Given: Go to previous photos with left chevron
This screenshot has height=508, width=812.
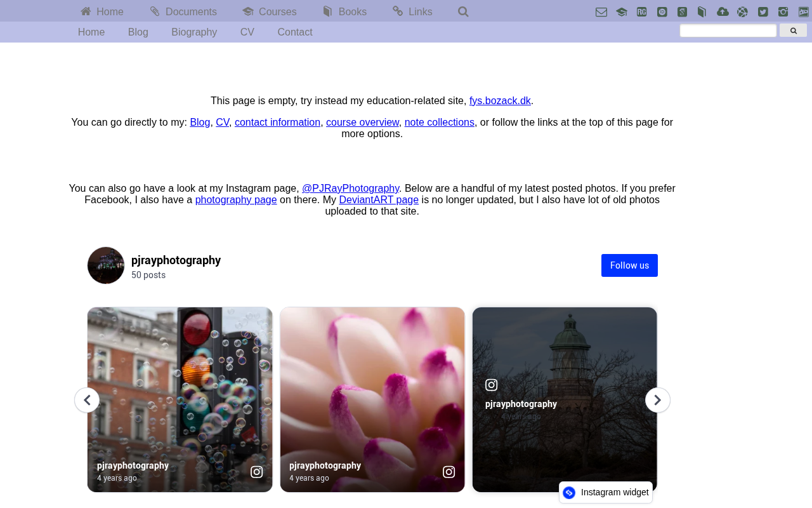Looking at the screenshot, I should point(87,400).
